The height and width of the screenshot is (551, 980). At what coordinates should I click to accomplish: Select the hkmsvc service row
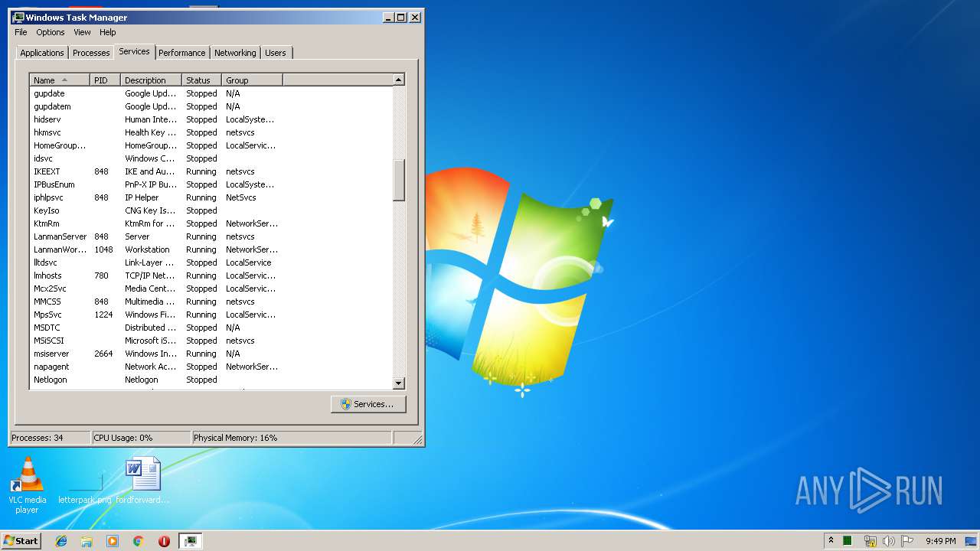[211, 132]
